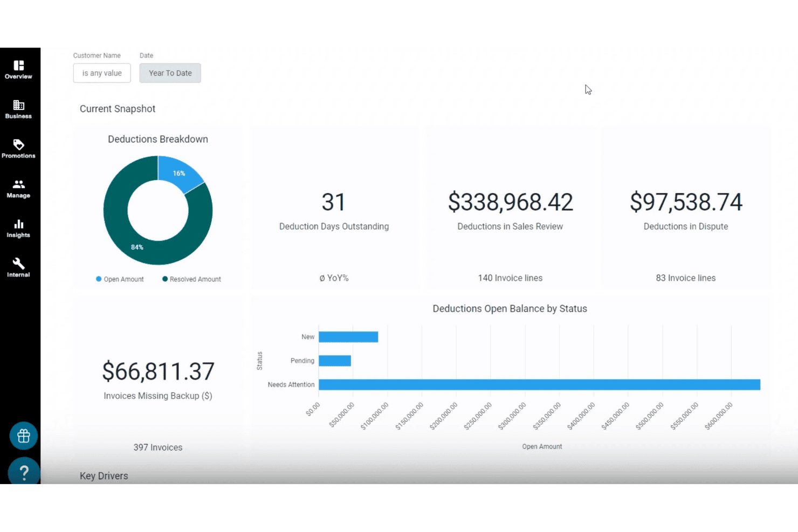The height and width of the screenshot is (532, 798).
Task: Click the 'Deductions in Dispute' label
Action: point(686,226)
